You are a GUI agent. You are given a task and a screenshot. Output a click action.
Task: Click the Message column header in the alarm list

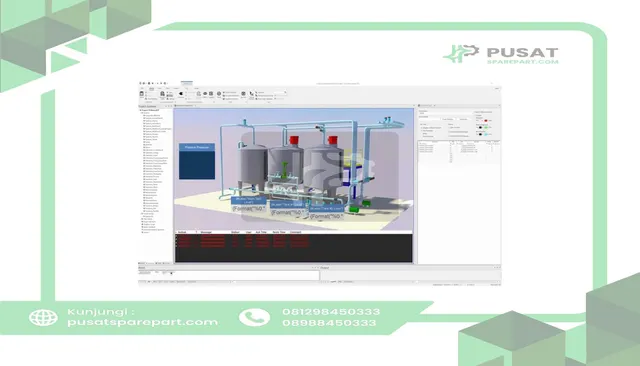click(207, 232)
